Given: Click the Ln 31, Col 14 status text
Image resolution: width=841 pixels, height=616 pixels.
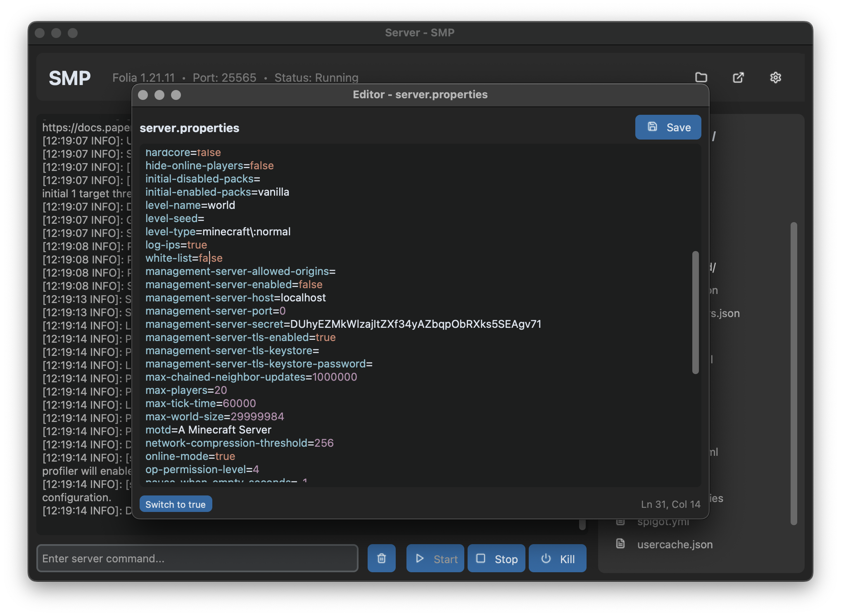Looking at the screenshot, I should [670, 504].
